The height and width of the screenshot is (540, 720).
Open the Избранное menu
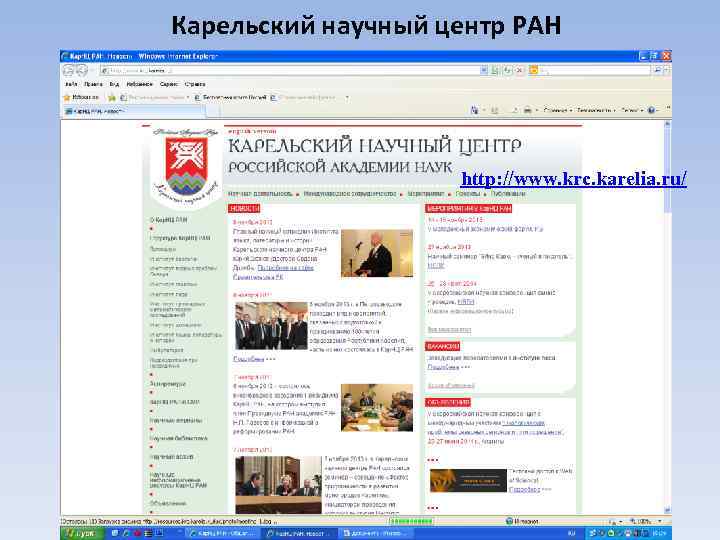point(139,84)
